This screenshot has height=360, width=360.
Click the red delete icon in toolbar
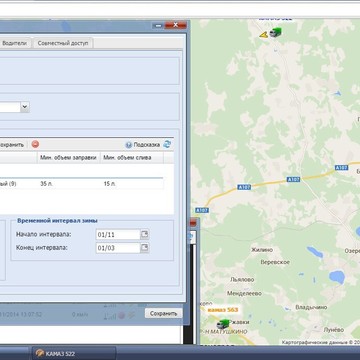click(35, 144)
